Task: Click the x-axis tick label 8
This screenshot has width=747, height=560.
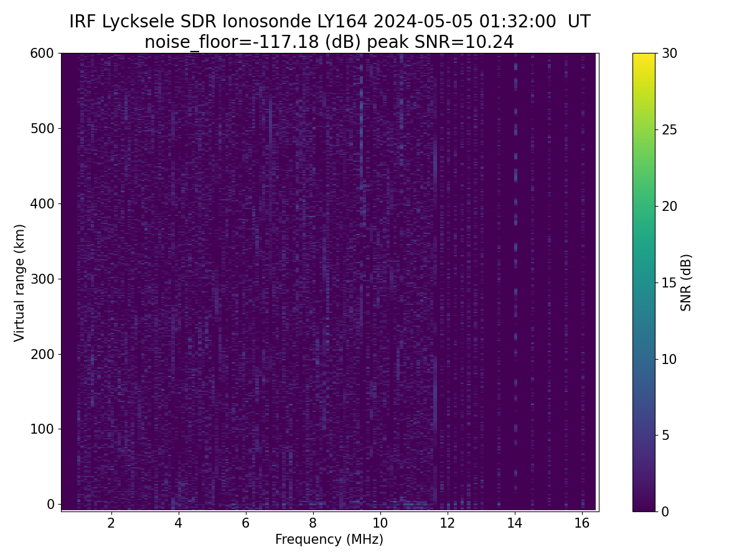Action: pyautogui.click(x=313, y=523)
